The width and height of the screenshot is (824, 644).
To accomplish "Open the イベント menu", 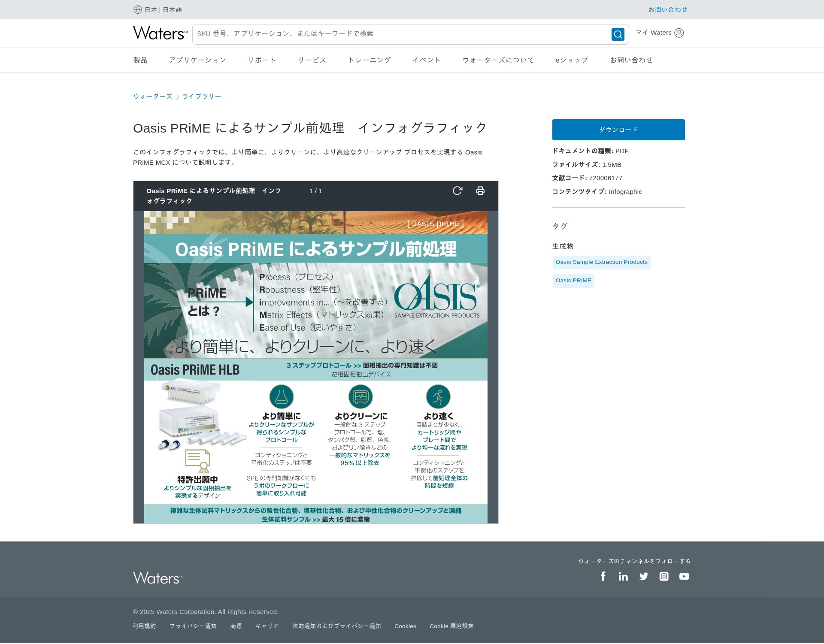I will pos(427,60).
